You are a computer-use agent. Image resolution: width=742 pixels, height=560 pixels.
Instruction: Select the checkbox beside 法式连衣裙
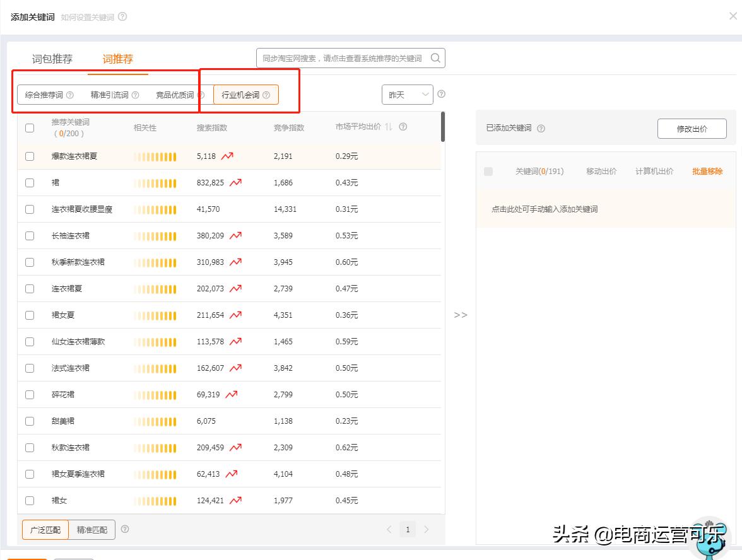click(x=29, y=367)
